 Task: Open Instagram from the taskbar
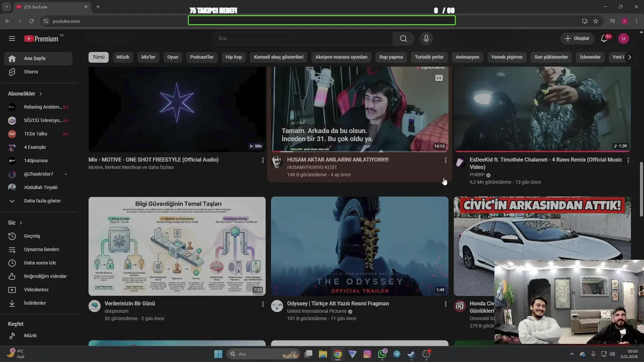point(367,354)
